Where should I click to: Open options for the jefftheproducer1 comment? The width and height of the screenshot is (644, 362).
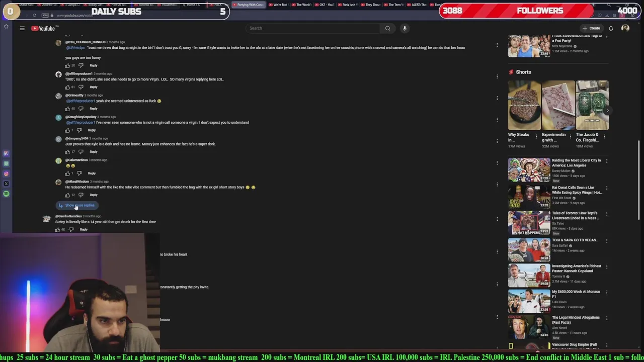pos(497,76)
